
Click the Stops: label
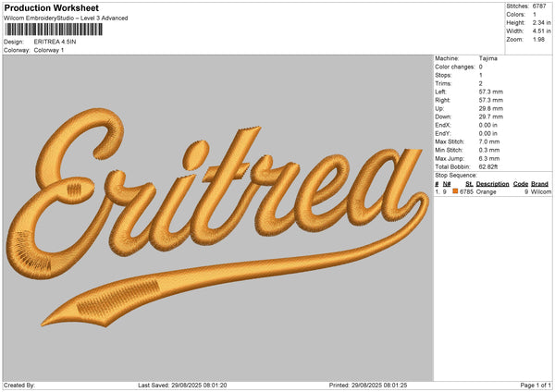pos(443,76)
